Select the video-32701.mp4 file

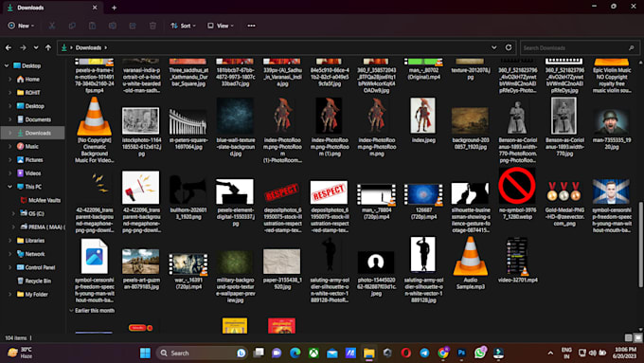pyautogui.click(x=517, y=260)
